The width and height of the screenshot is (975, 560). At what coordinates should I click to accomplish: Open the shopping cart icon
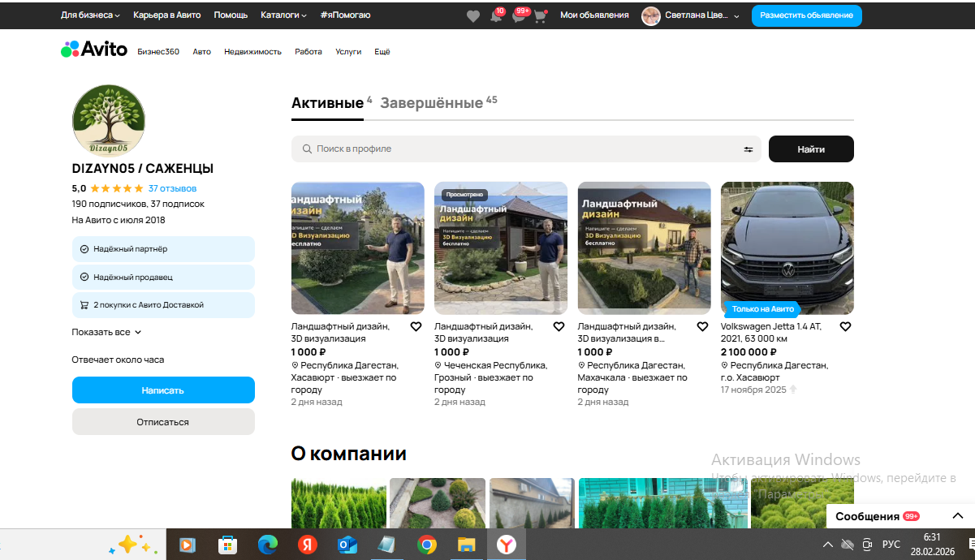pyautogui.click(x=540, y=15)
